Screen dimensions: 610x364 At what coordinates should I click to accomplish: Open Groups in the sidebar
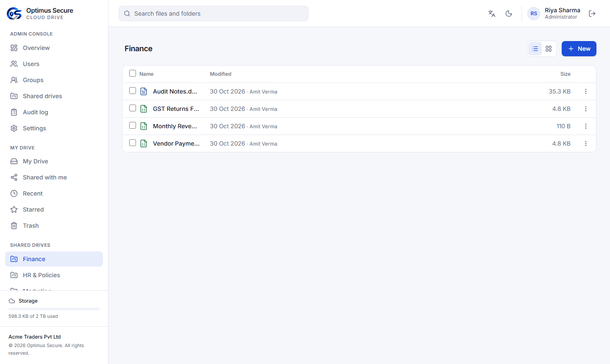[x=54, y=80]
